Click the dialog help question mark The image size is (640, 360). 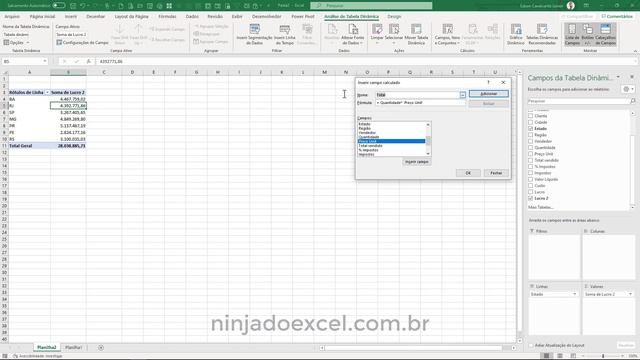488,82
